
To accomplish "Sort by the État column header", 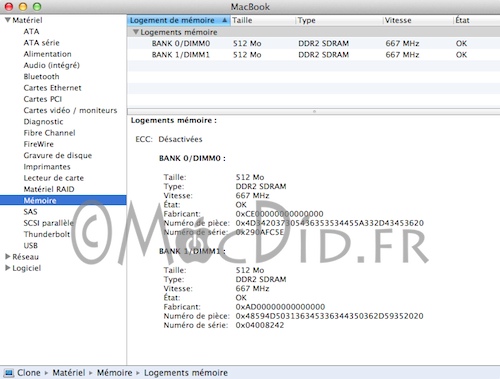I will [x=477, y=20].
